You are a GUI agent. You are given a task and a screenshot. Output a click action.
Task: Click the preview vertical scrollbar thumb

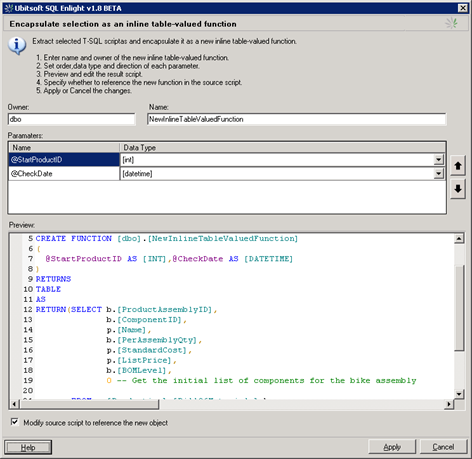click(x=459, y=307)
